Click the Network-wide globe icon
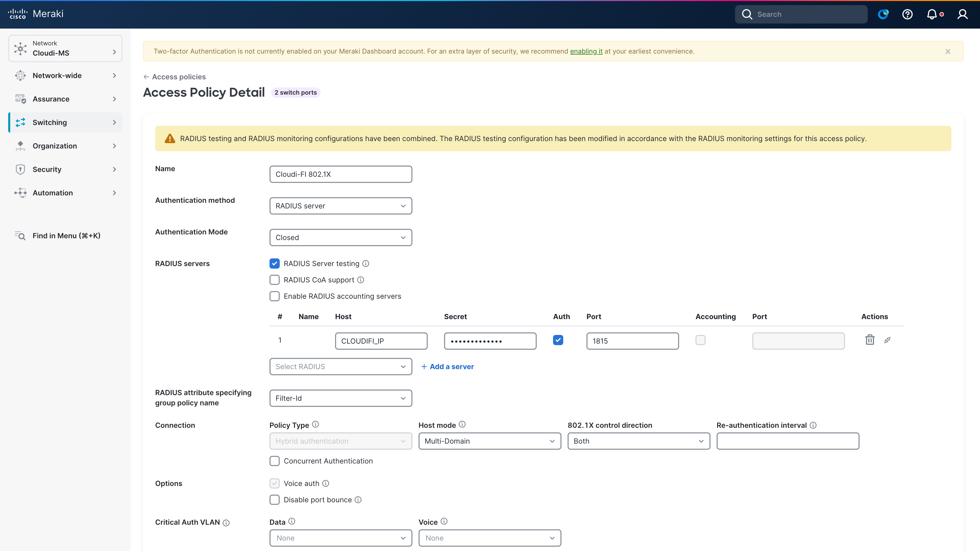 pyautogui.click(x=20, y=75)
